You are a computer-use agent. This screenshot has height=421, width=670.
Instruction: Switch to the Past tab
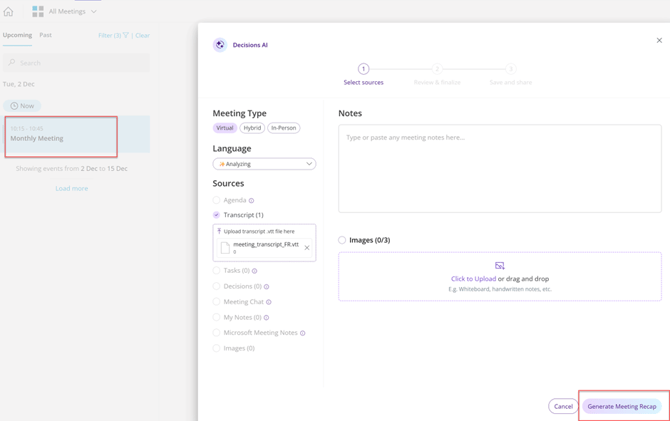point(45,35)
